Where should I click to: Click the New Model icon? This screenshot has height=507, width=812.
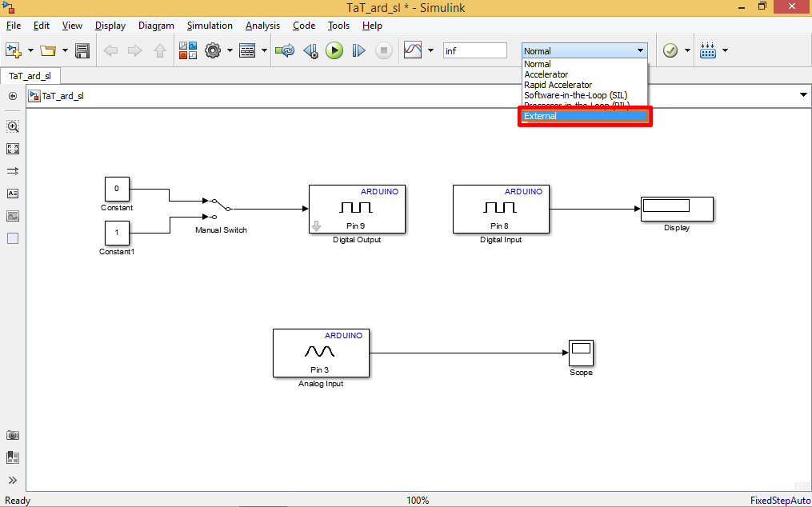[13, 50]
